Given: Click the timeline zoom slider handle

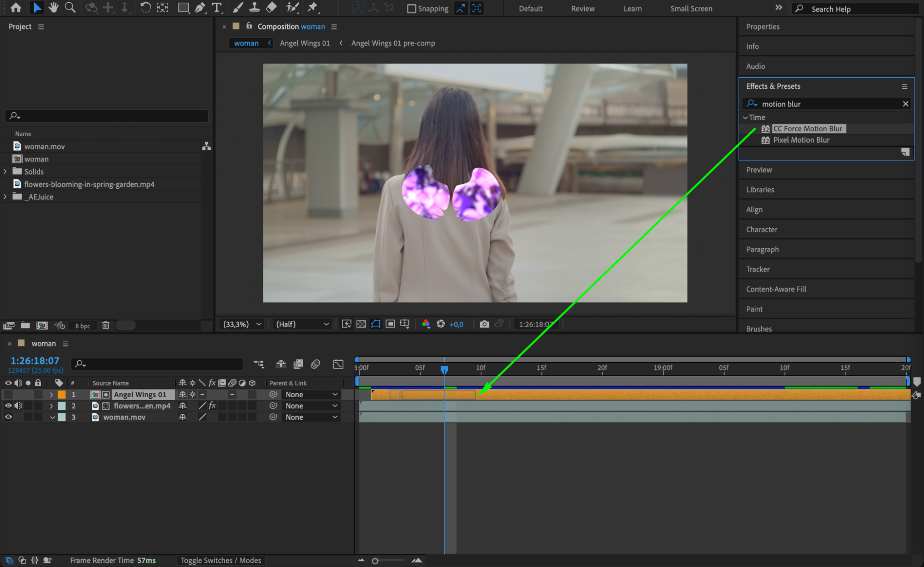Looking at the screenshot, I should pyautogui.click(x=375, y=561).
